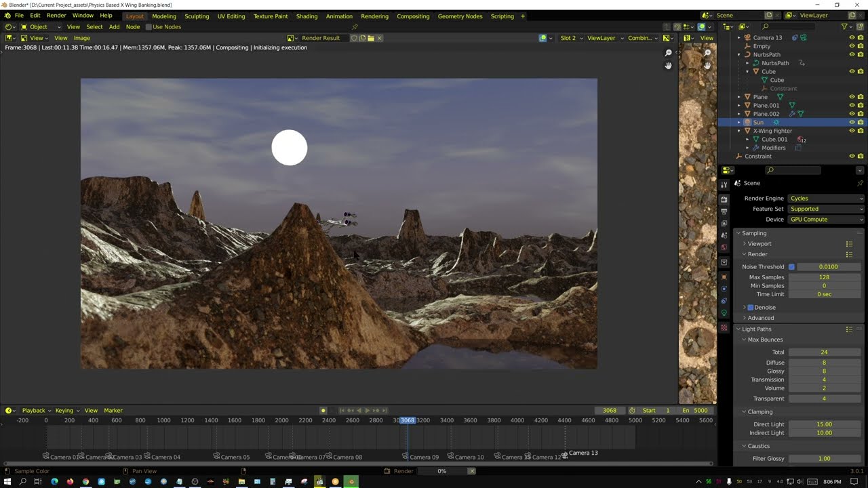Click the fake user shield icon for Render Result
Viewport: 868px width, 488px height.
click(x=354, y=38)
